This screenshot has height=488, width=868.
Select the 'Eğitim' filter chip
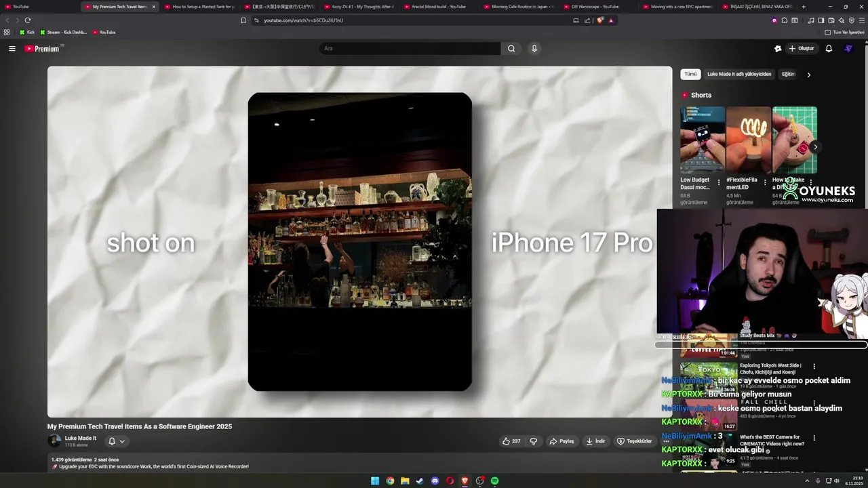789,74
